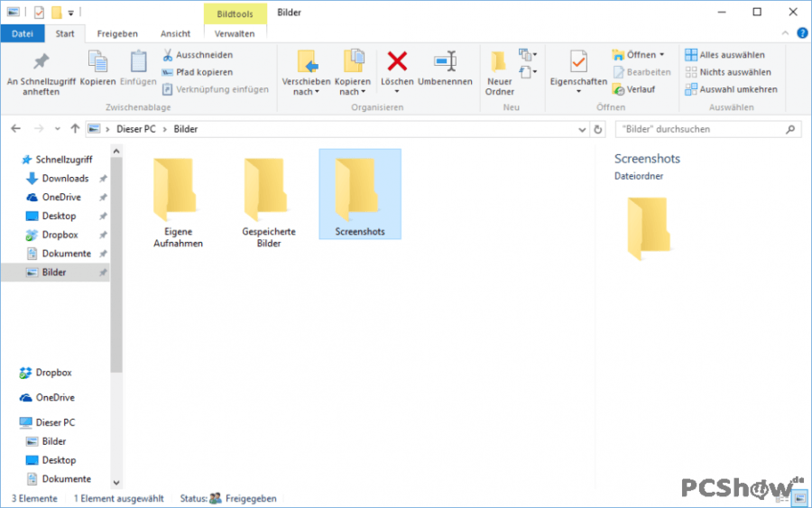The image size is (812, 508).
Task: Open the Kopieren nach menu
Action: 352,72
